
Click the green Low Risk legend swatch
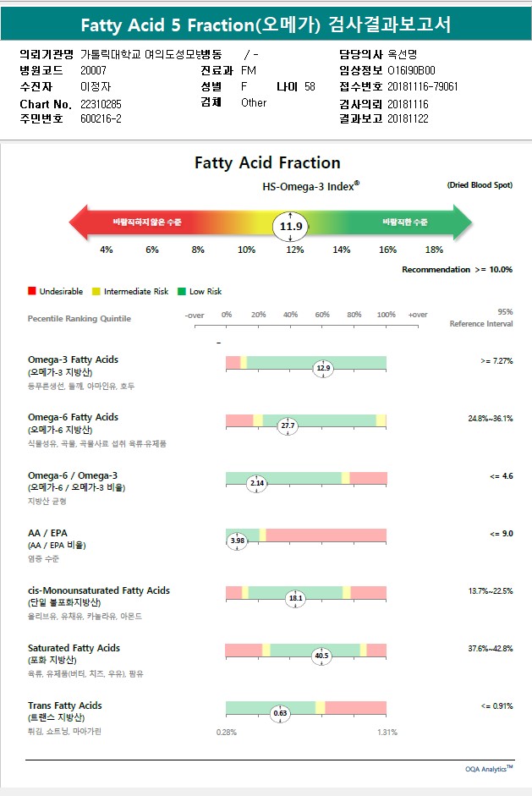(x=182, y=291)
